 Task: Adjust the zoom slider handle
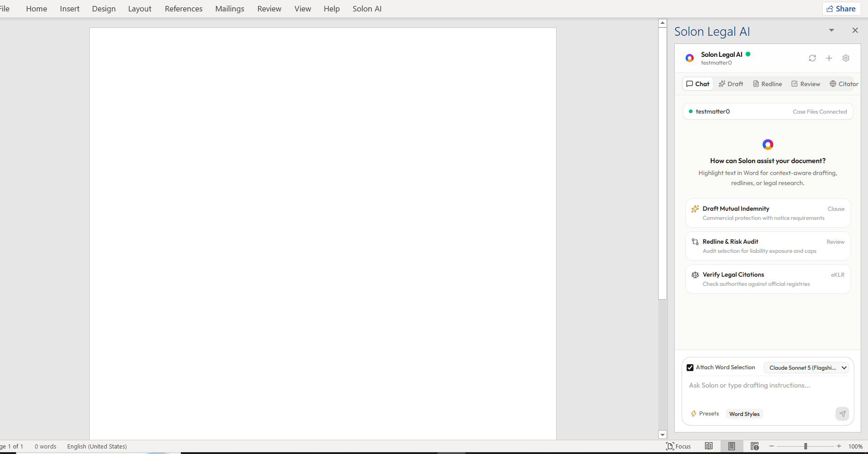805,446
